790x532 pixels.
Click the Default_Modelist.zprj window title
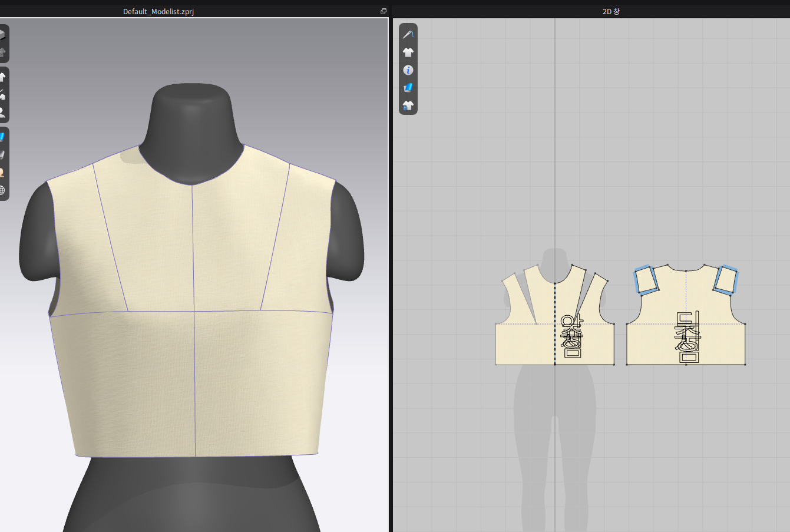coord(158,12)
